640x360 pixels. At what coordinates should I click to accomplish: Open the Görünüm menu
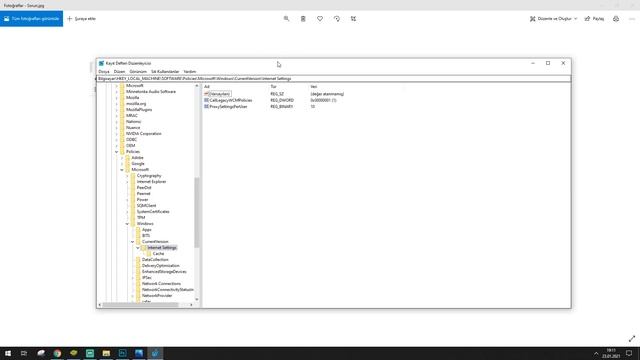[138, 71]
